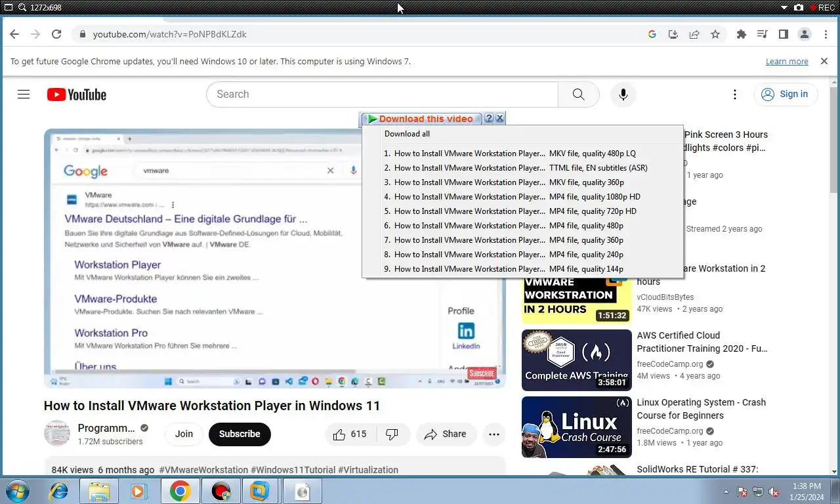This screenshot has width=840, height=504.
Task: Open the #Virtualization hashtag
Action: click(368, 470)
